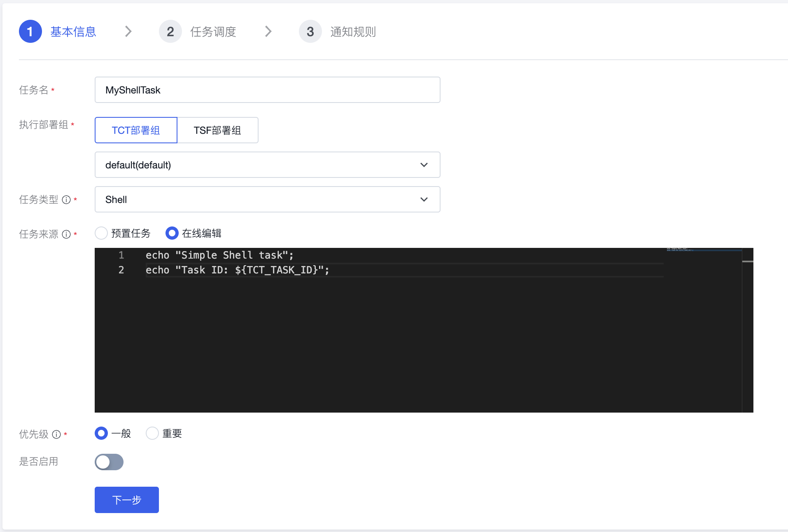Go to 任务调度 step label
The image size is (788, 532).
(x=213, y=32)
